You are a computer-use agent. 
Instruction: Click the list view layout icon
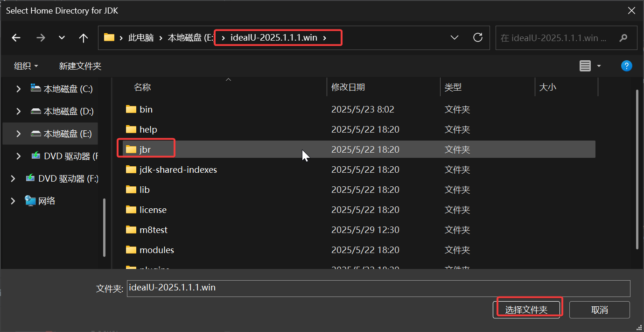[x=585, y=65]
